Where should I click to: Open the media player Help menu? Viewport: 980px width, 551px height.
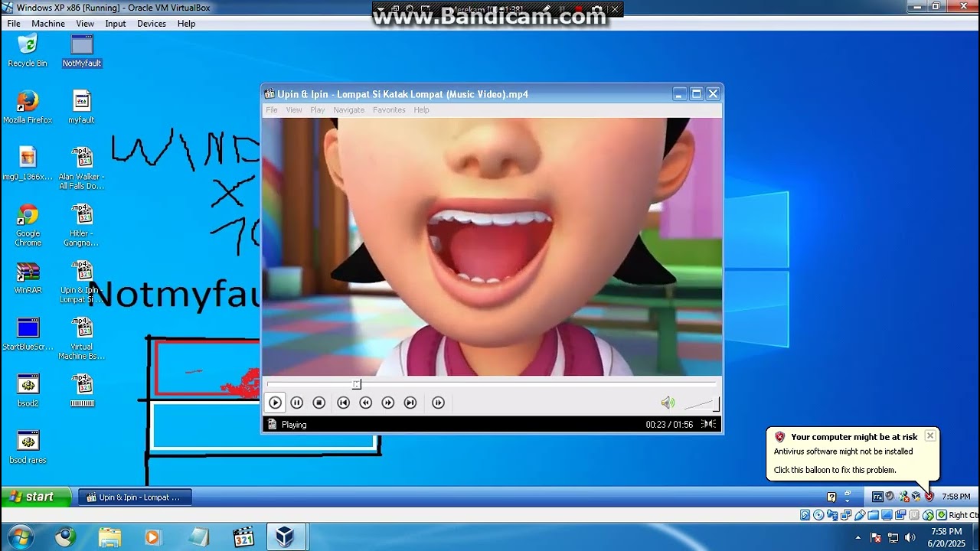coord(421,110)
